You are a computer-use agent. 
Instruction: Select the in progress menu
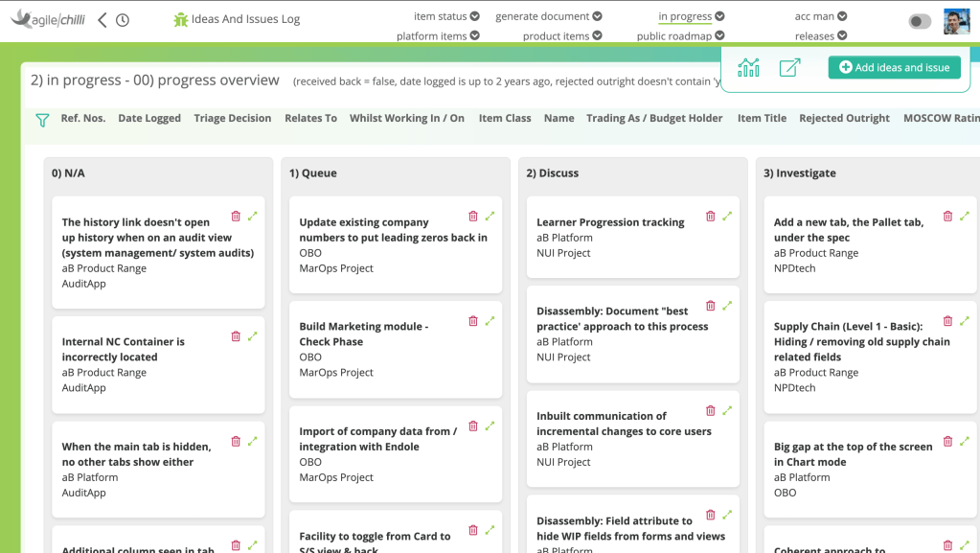(x=691, y=16)
